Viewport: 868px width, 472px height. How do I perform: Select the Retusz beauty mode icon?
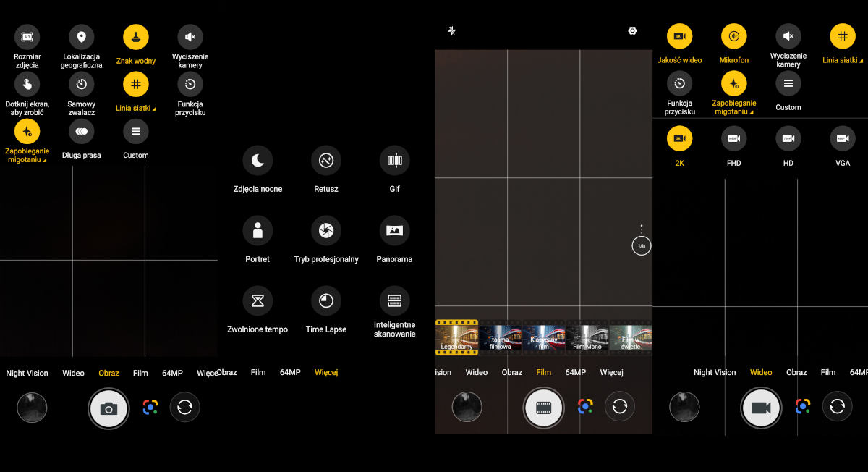326,161
